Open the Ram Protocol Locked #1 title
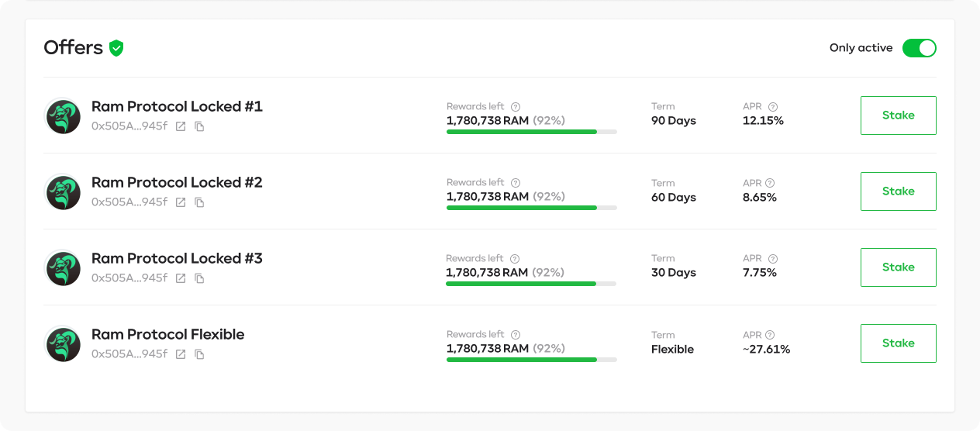 coord(177,106)
